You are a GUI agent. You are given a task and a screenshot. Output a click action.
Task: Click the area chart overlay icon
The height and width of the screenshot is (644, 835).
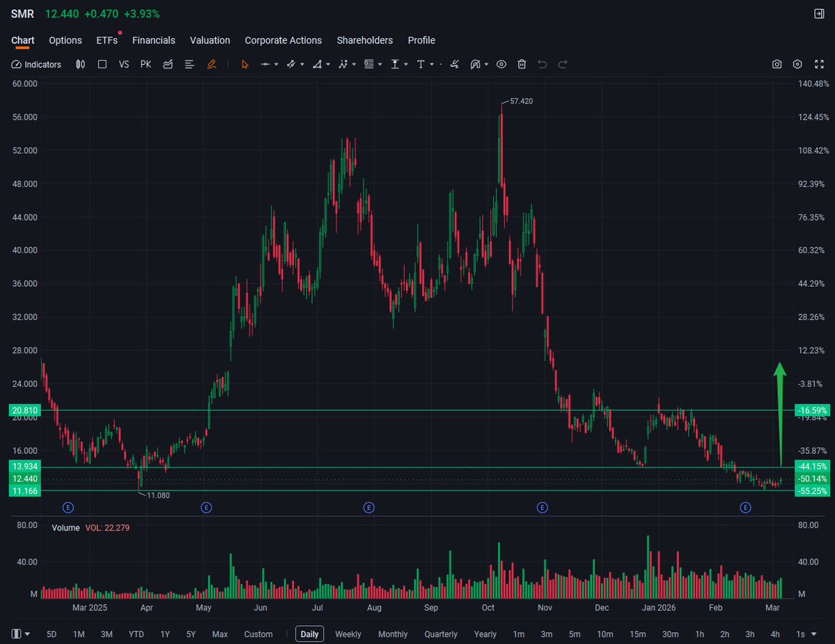click(168, 64)
